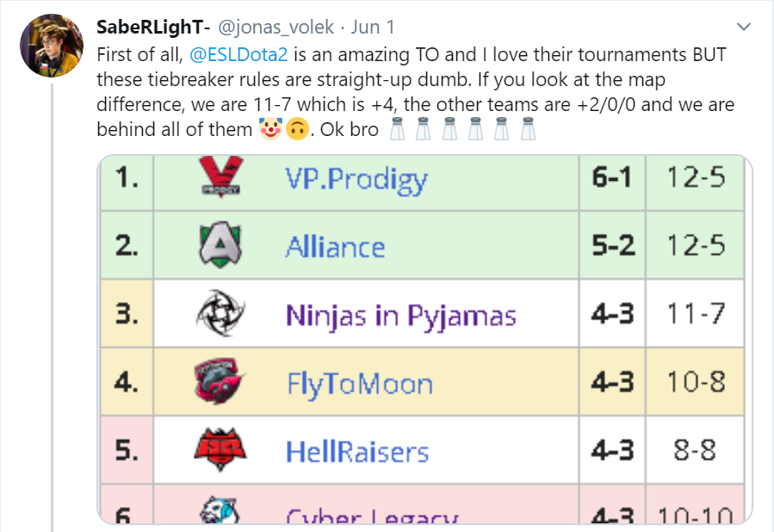Click the Alliance team logo
The image size is (774, 532).
pyautogui.click(x=220, y=244)
